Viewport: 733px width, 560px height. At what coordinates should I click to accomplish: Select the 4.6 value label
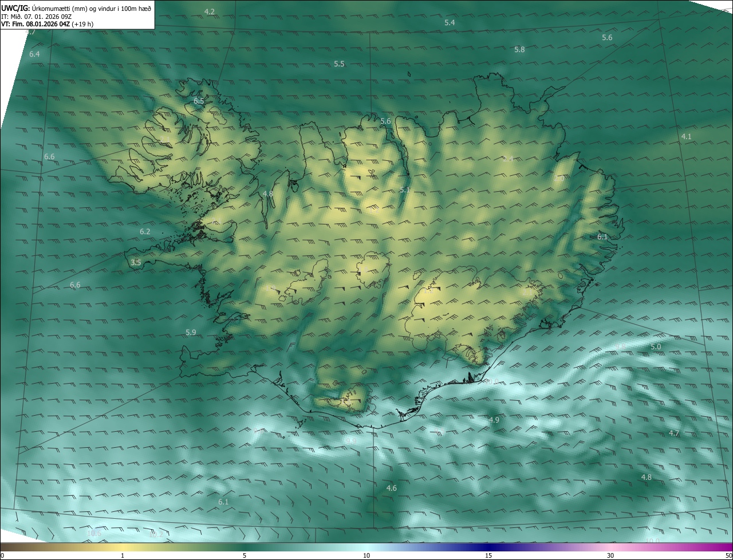pos(392,488)
